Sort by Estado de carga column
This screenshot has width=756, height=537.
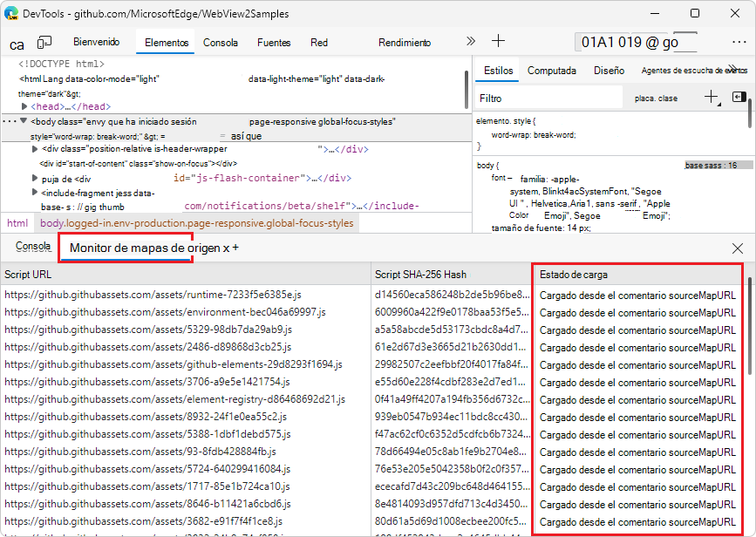637,275
